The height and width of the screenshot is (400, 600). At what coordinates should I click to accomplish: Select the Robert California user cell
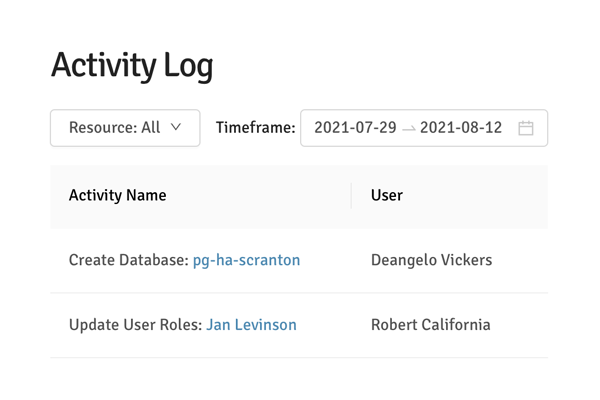pyautogui.click(x=430, y=325)
